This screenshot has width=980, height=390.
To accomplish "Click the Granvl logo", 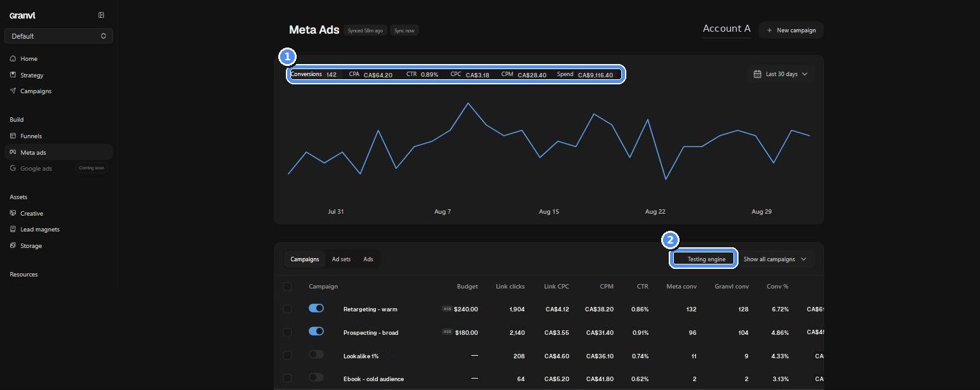I will [22, 16].
